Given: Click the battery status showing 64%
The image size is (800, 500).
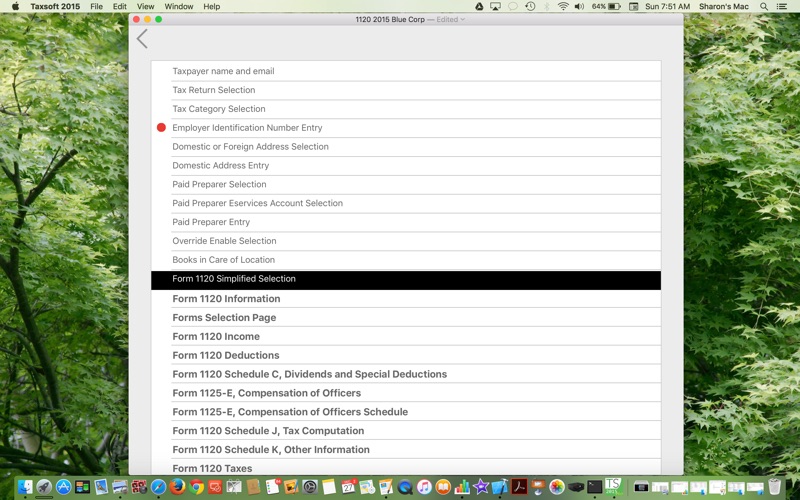Looking at the screenshot, I should click(x=606, y=6).
